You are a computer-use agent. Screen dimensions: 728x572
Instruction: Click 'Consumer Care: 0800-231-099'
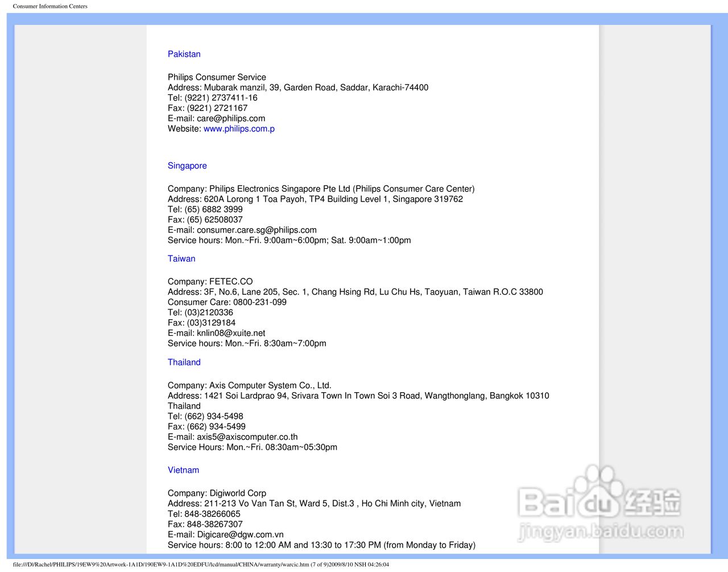(227, 302)
